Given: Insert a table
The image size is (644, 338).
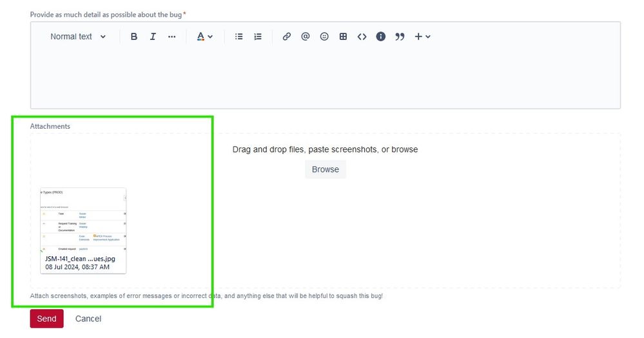Looking at the screenshot, I should 343,37.
